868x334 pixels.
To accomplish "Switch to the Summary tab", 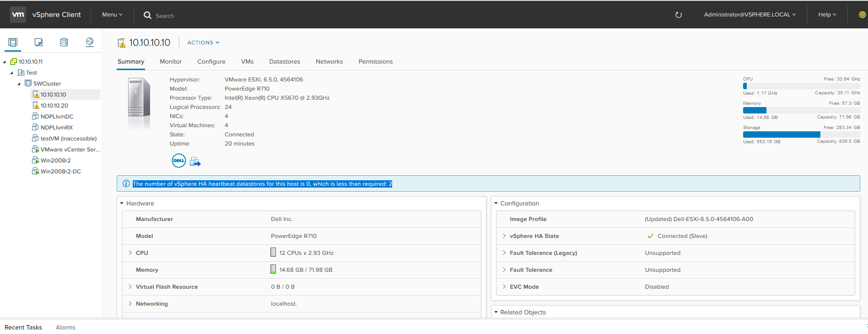I will (131, 62).
